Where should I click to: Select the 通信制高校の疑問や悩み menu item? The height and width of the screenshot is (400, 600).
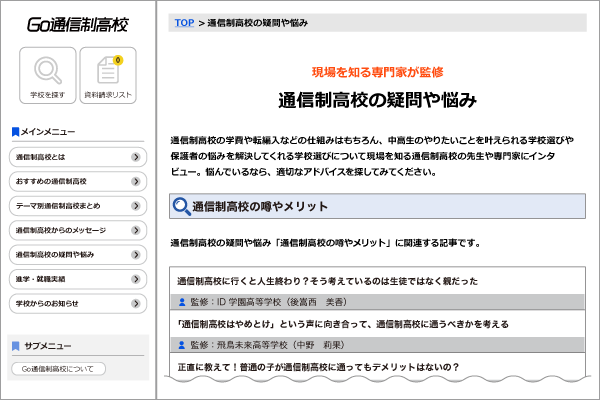78,255
